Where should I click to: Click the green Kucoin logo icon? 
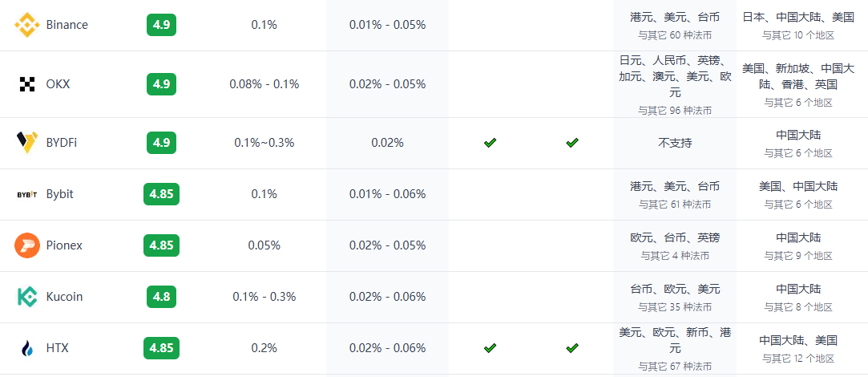(x=27, y=297)
